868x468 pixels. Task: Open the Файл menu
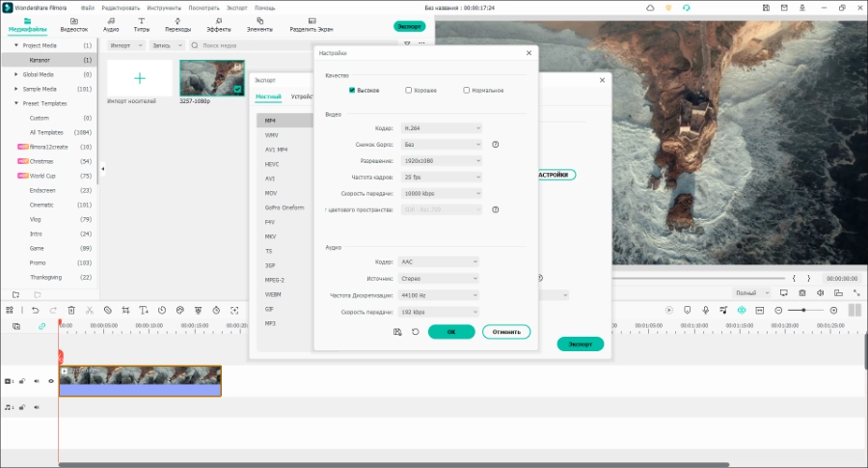click(x=88, y=8)
